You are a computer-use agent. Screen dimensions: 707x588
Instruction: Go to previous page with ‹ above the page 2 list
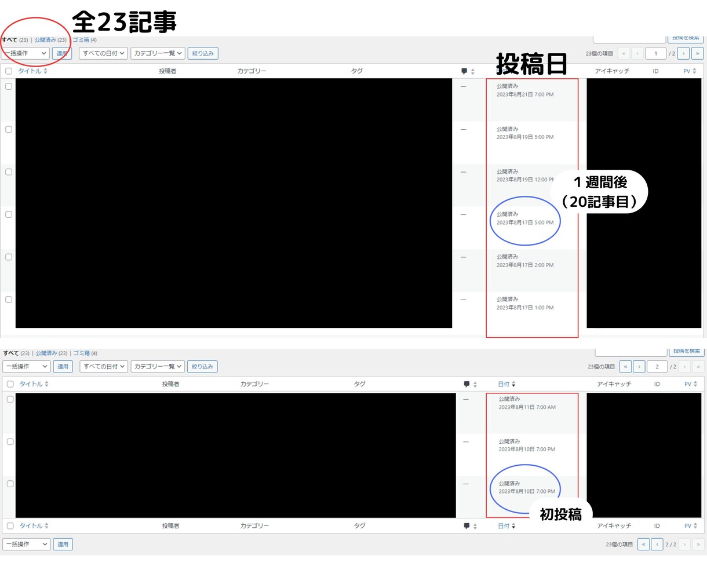pyautogui.click(x=639, y=366)
